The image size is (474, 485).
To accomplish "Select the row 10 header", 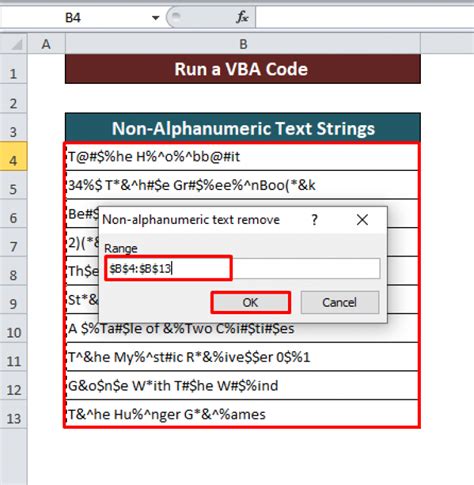I will 13,329.
